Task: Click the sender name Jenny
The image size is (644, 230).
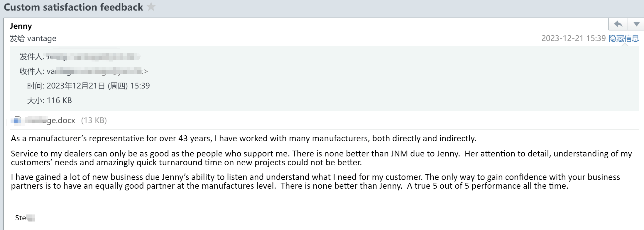Action: 21,26
